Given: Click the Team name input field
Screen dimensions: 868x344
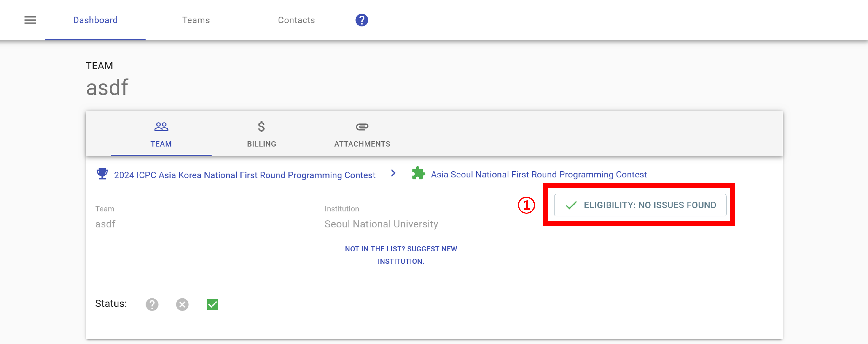Looking at the screenshot, I should 204,224.
